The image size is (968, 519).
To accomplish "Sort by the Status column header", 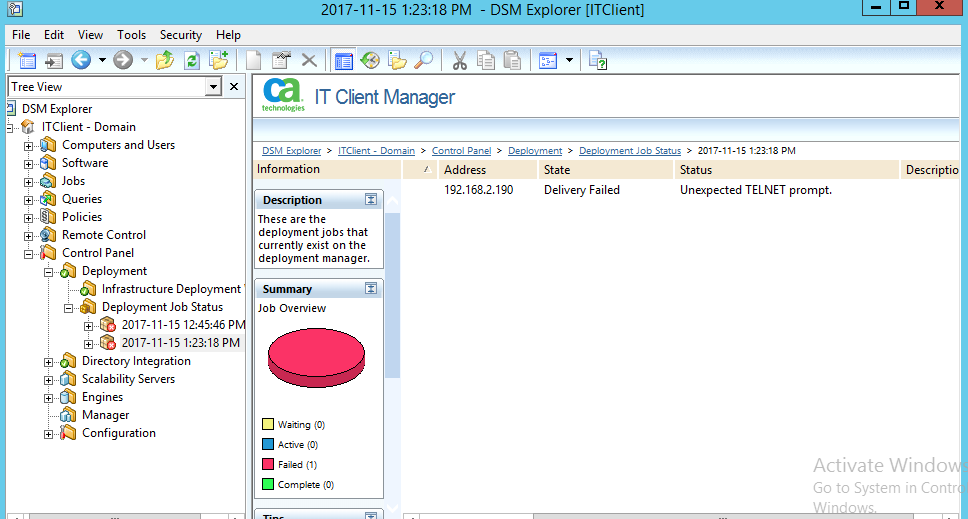I will [786, 170].
